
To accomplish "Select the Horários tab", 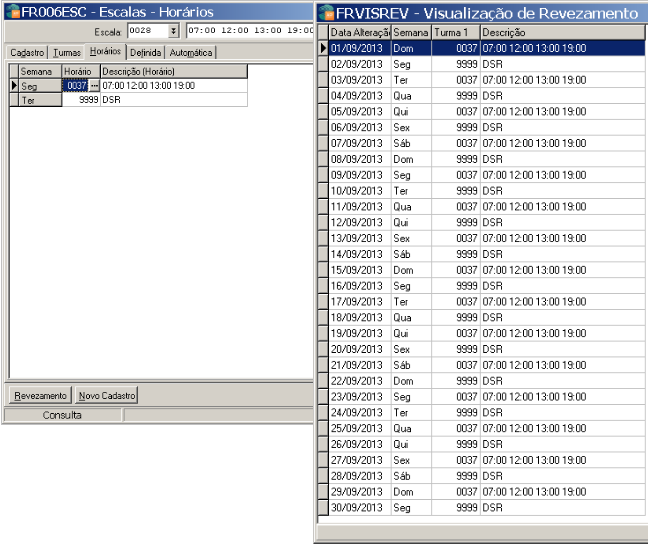I will (x=105, y=51).
